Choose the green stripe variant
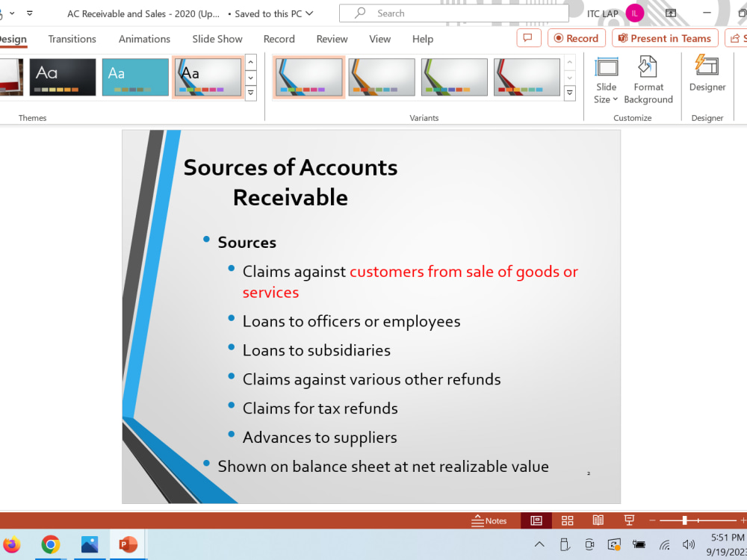Screen dimensions: 747x560 coord(454,77)
